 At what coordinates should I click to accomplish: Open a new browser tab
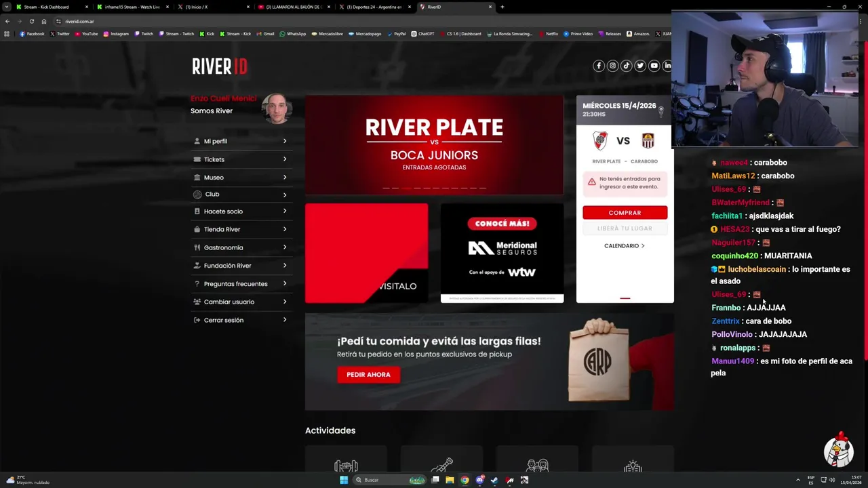click(502, 7)
